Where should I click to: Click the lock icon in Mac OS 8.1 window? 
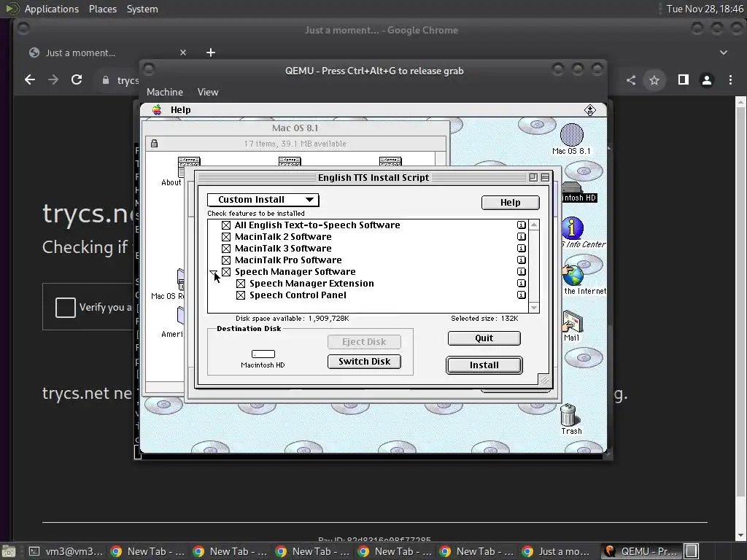(x=155, y=144)
